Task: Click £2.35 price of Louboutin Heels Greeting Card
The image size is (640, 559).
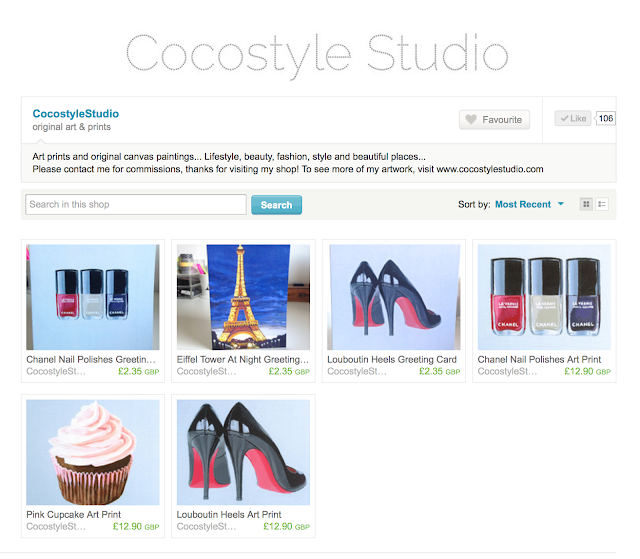Action: (x=440, y=372)
